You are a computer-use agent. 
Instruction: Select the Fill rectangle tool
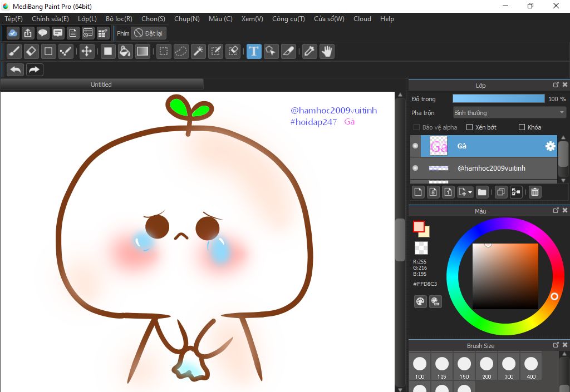point(108,51)
